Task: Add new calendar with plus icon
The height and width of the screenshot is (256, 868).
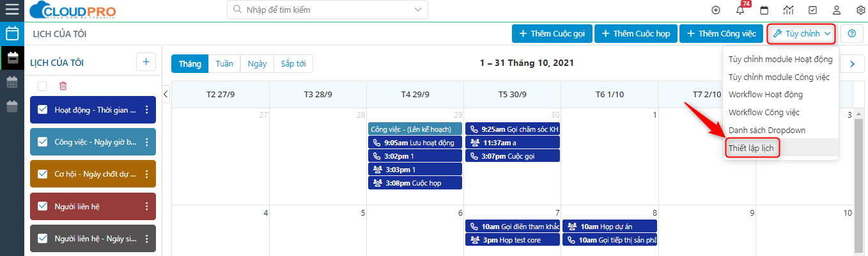Action: (x=146, y=62)
